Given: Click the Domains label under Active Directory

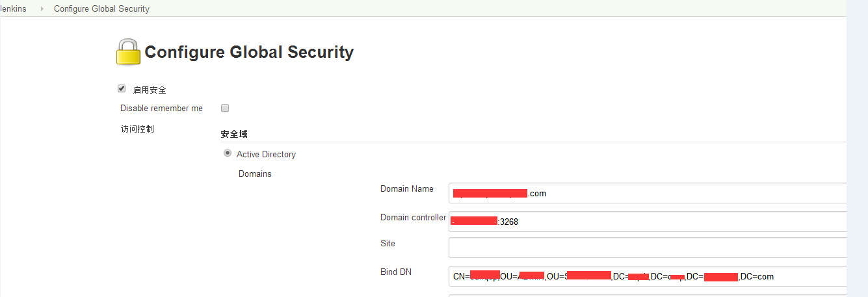Looking at the screenshot, I should (255, 174).
